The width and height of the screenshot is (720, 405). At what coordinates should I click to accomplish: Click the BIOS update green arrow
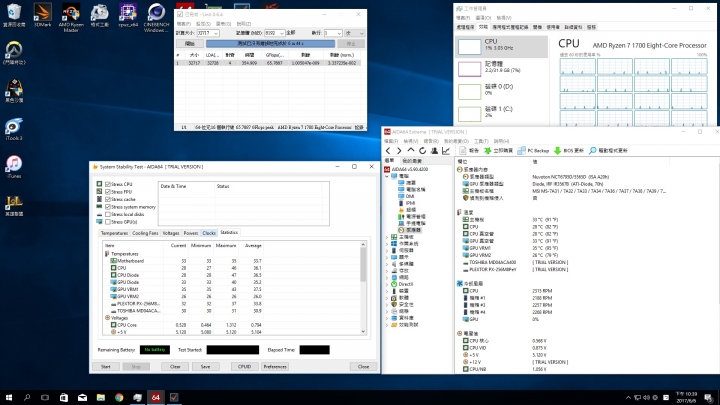[557, 151]
